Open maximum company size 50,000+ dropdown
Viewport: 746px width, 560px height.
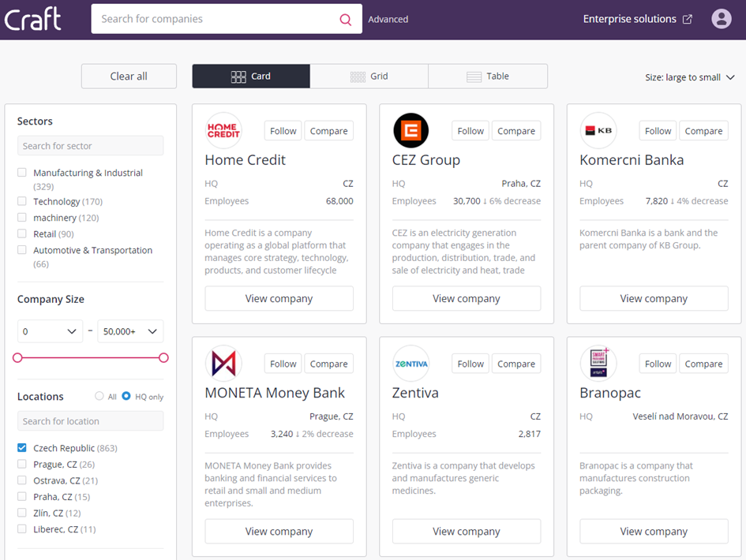click(x=130, y=331)
